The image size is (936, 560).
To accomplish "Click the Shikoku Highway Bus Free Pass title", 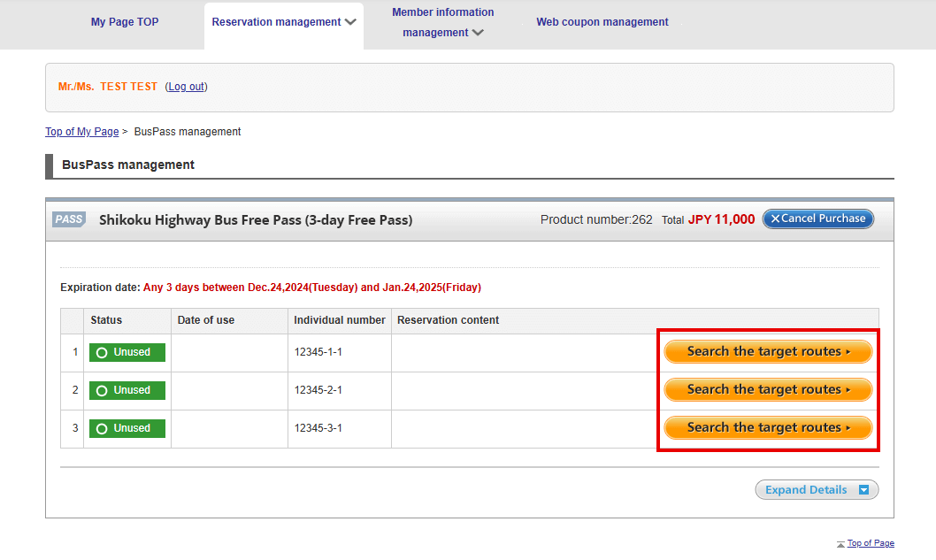I will 256,220.
